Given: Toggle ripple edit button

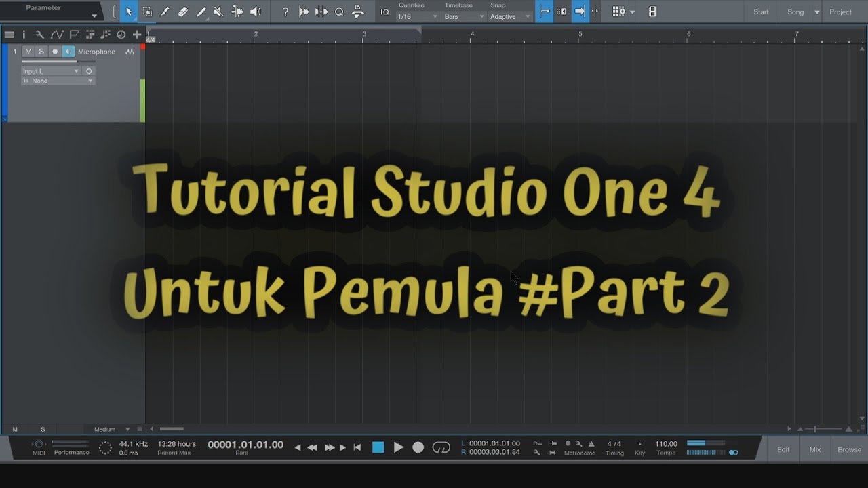Looking at the screenshot, I should tap(562, 12).
